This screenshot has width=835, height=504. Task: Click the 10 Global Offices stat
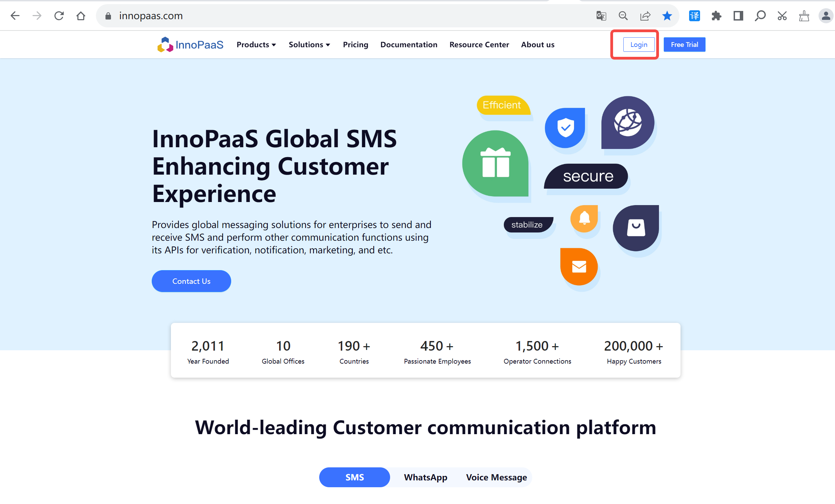pyautogui.click(x=283, y=352)
